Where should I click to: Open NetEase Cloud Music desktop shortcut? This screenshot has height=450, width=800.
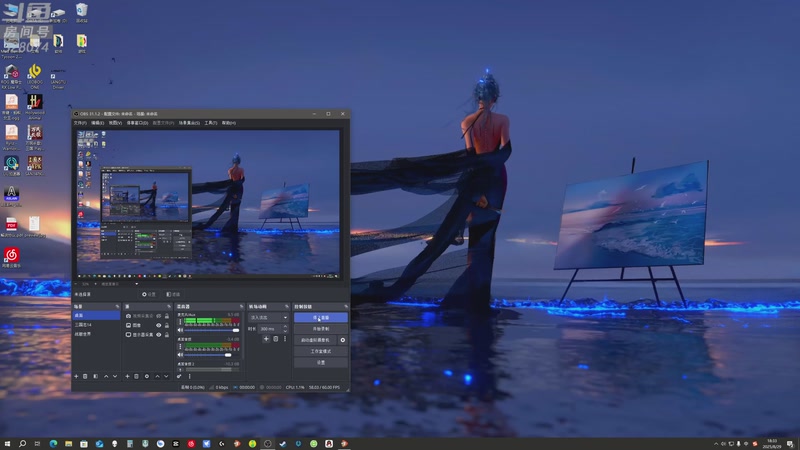(x=11, y=258)
